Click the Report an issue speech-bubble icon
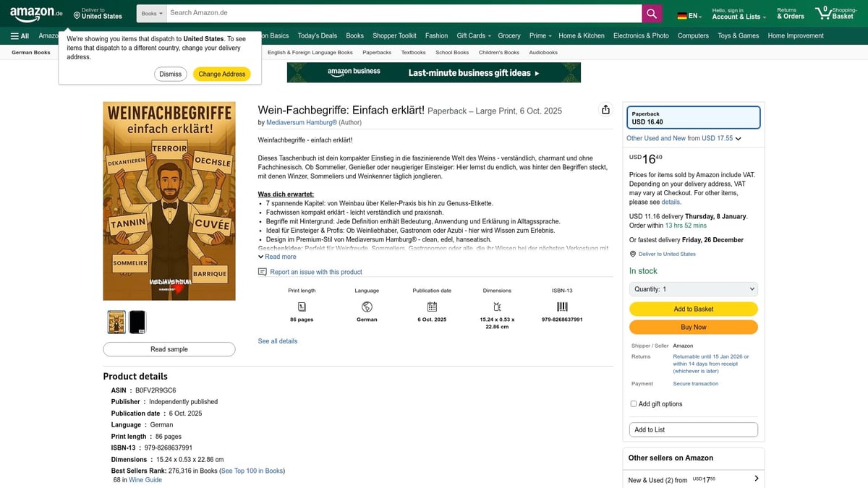This screenshot has height=488, width=868. click(x=262, y=270)
